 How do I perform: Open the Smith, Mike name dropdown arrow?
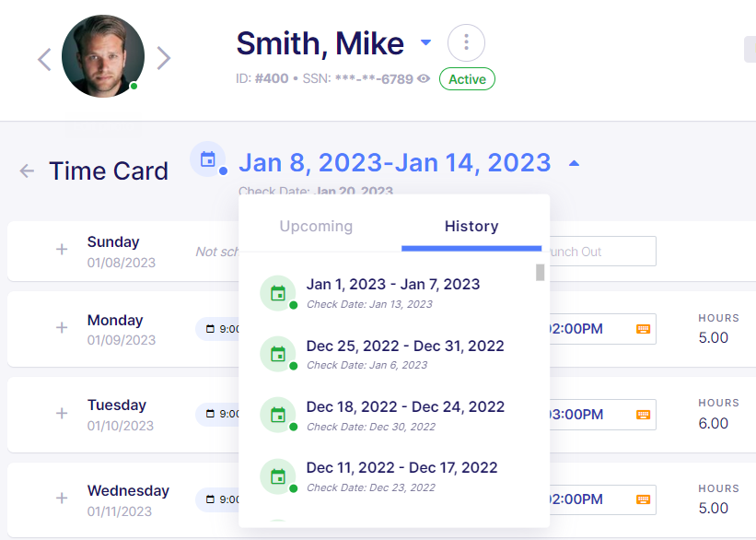tap(425, 42)
